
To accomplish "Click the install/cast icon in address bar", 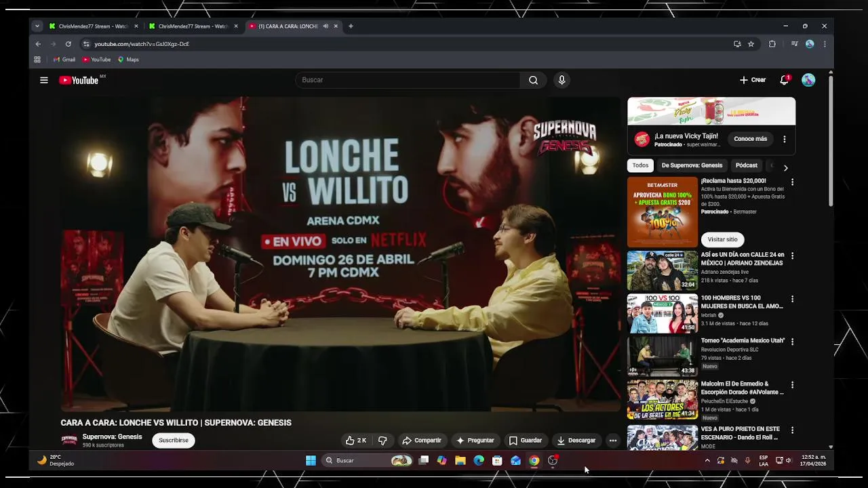I will [x=737, y=44].
